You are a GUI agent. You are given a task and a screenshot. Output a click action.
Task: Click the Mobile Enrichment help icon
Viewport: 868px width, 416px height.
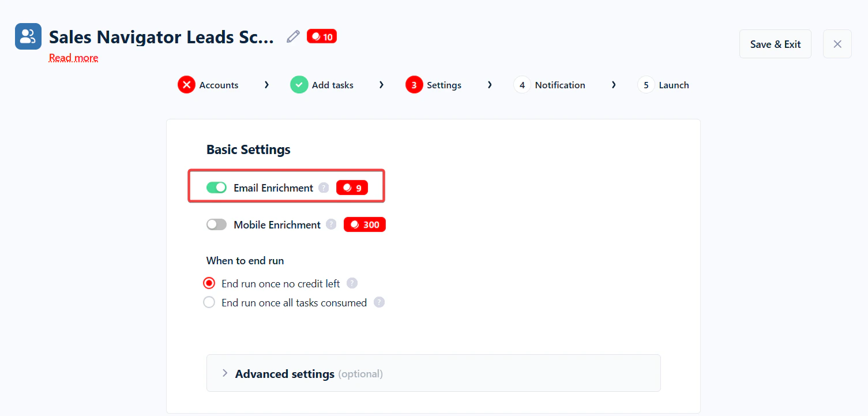click(331, 224)
